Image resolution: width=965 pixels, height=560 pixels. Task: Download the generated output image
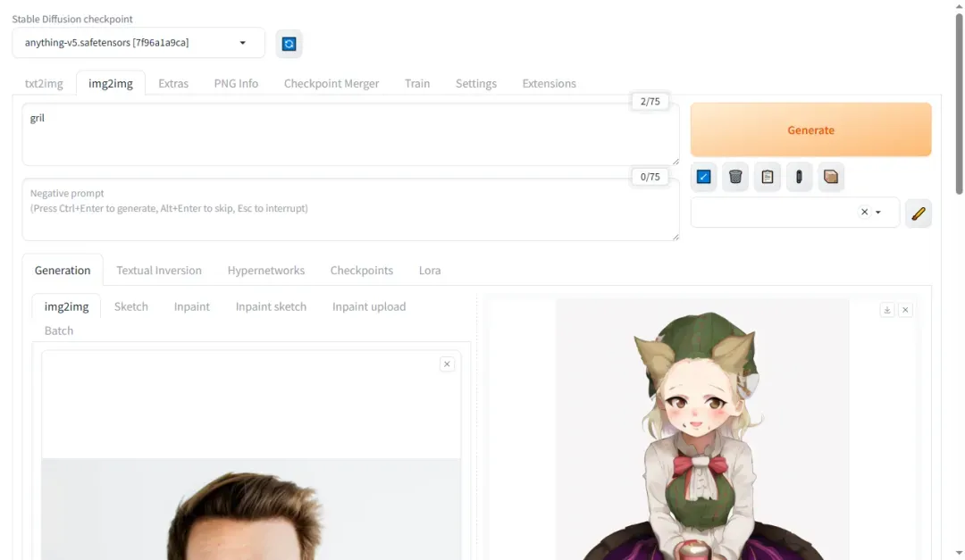pos(887,310)
